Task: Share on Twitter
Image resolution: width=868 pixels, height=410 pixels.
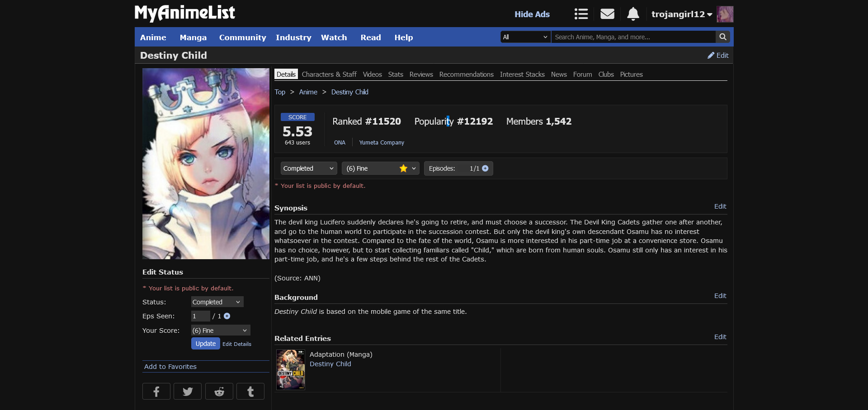Action: (x=188, y=391)
